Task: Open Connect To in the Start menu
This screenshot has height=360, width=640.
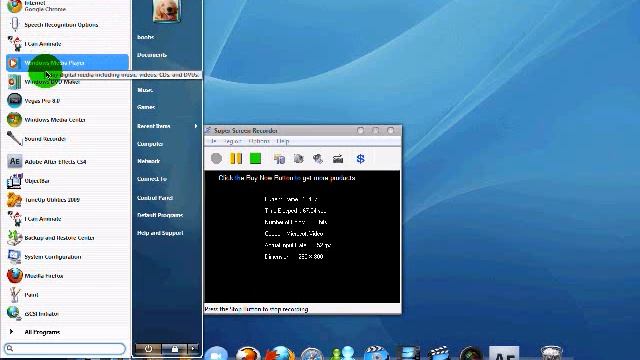Action: [152, 179]
